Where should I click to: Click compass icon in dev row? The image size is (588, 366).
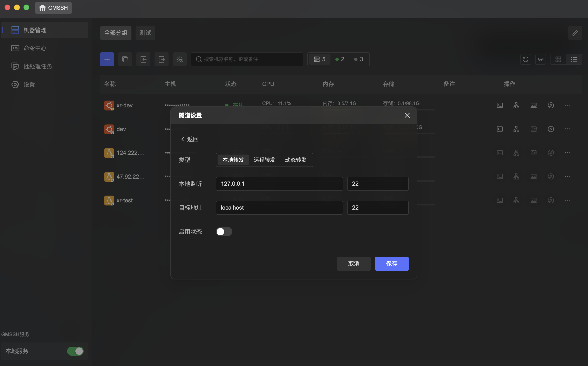[x=551, y=129]
